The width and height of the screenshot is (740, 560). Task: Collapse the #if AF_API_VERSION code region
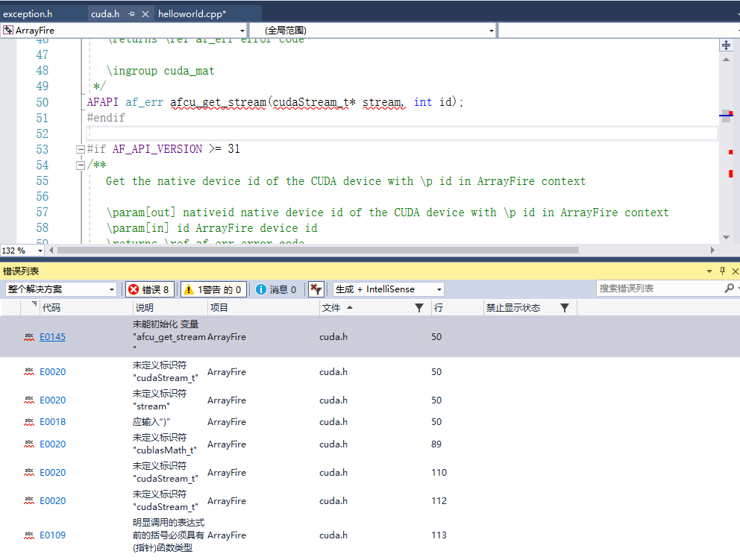click(80, 148)
